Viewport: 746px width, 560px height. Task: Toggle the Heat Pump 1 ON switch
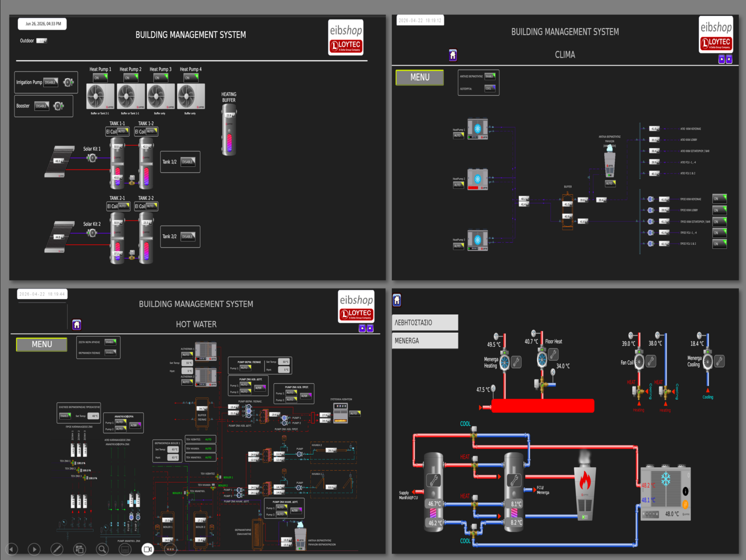[100, 78]
